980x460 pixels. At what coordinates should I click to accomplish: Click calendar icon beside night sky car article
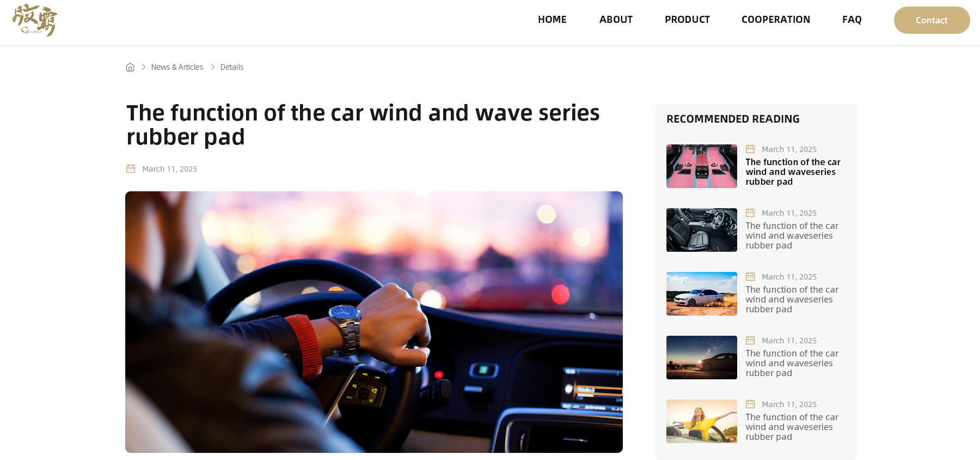click(x=750, y=340)
